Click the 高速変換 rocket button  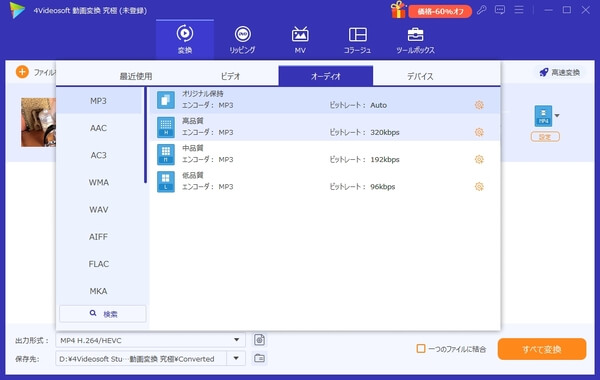559,72
